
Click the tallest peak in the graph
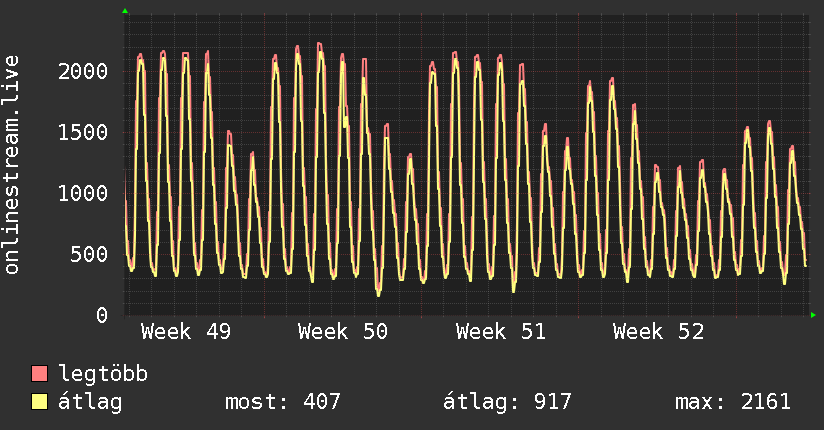[319, 44]
